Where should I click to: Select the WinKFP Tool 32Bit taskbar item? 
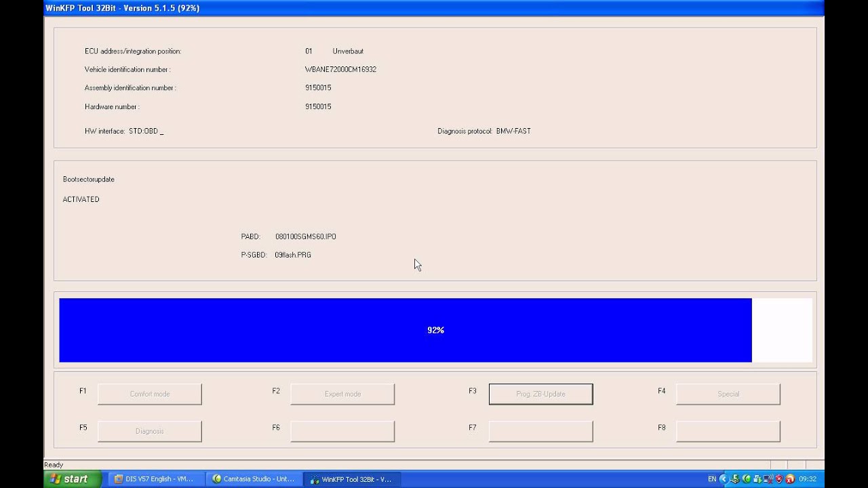(351, 479)
